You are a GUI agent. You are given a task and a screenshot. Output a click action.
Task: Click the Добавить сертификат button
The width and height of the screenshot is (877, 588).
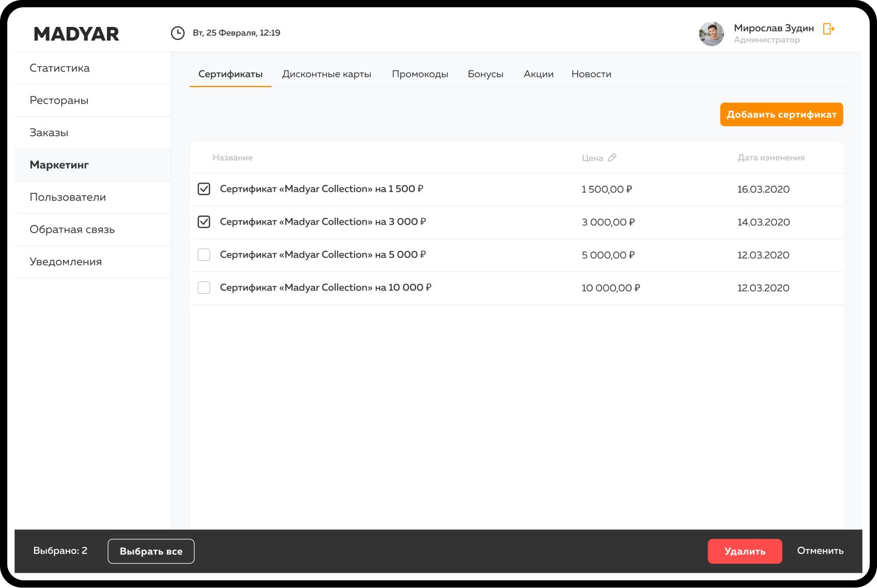click(x=782, y=115)
